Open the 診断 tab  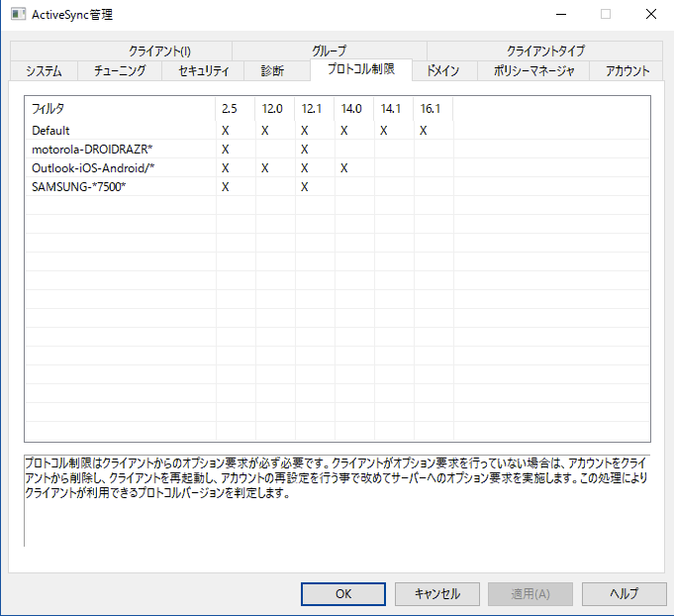click(x=272, y=70)
